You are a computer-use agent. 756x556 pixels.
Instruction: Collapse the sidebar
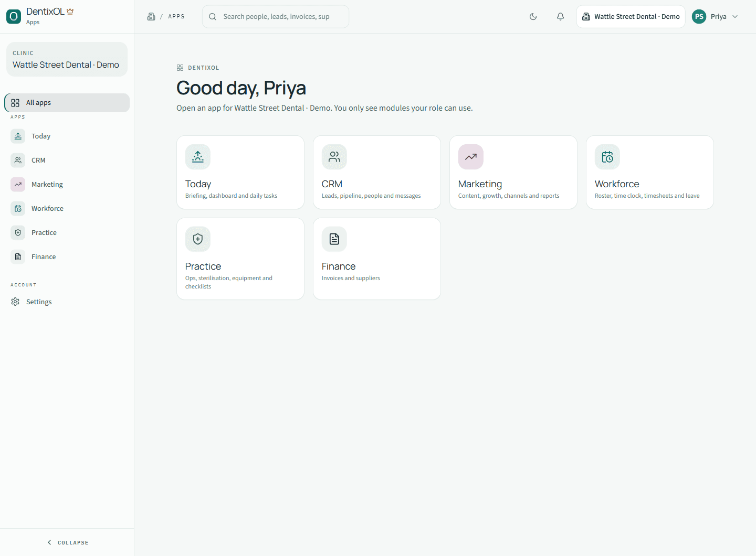point(67,542)
